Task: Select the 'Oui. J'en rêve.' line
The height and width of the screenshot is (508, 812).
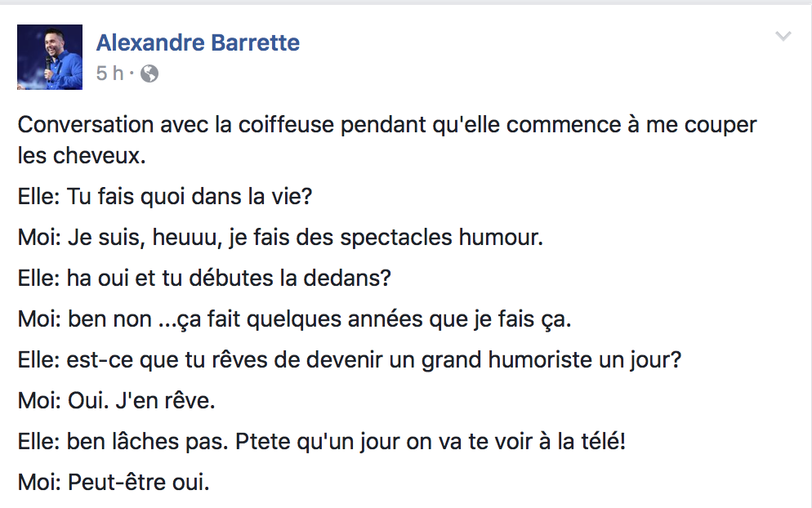Action: point(117,400)
